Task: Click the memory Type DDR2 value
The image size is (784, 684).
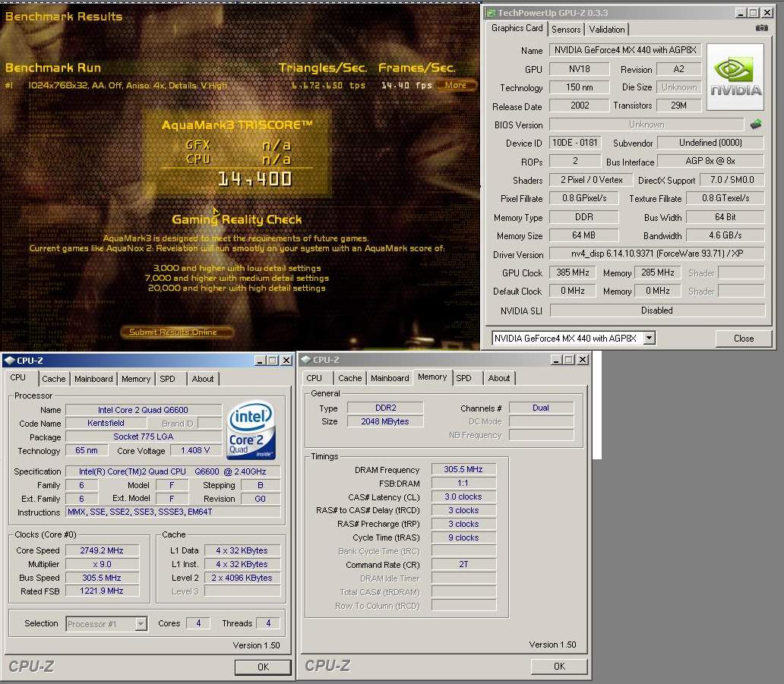Action: pyautogui.click(x=385, y=408)
